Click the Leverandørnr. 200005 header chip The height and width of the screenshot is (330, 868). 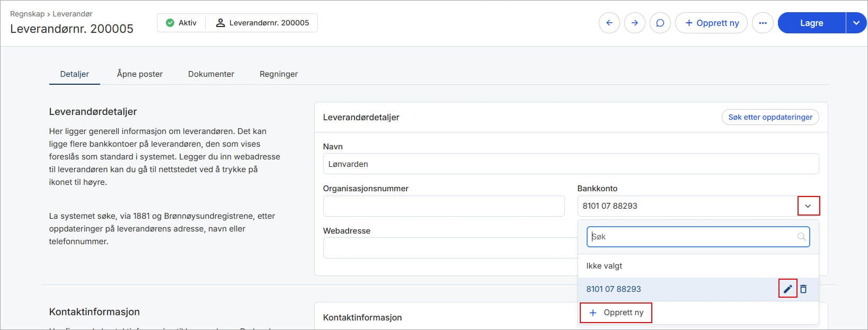coord(262,23)
